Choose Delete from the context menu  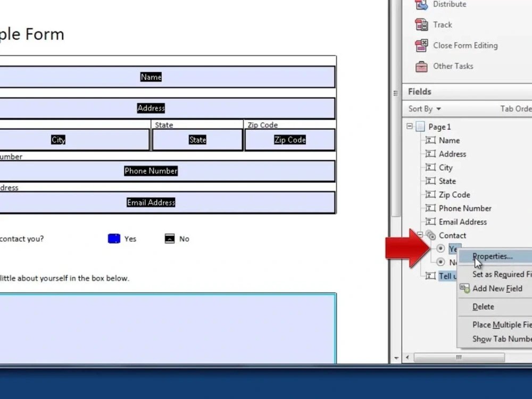483,306
